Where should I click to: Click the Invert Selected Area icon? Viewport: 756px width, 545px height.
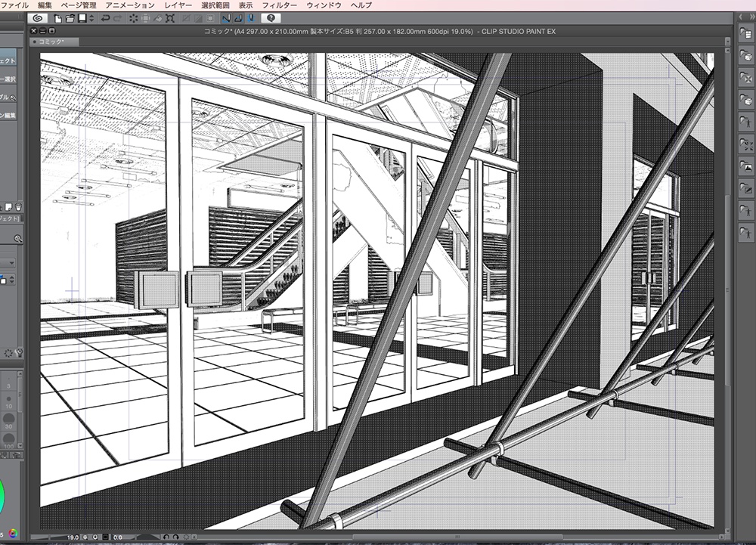[x=197, y=18]
